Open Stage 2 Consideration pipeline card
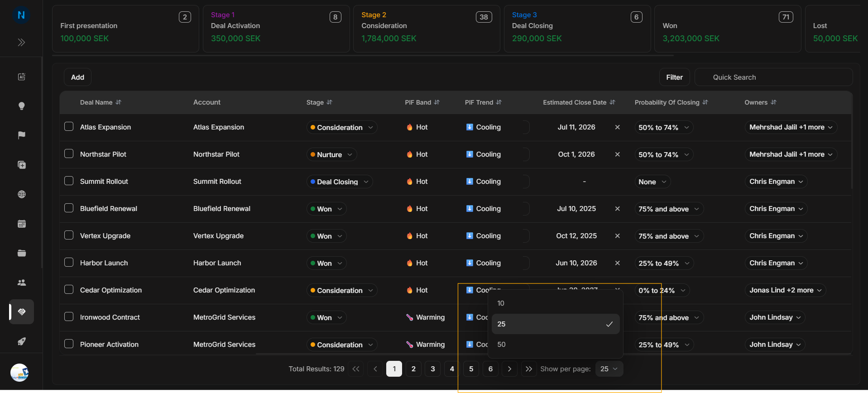This screenshot has width=868, height=393. pos(427,29)
